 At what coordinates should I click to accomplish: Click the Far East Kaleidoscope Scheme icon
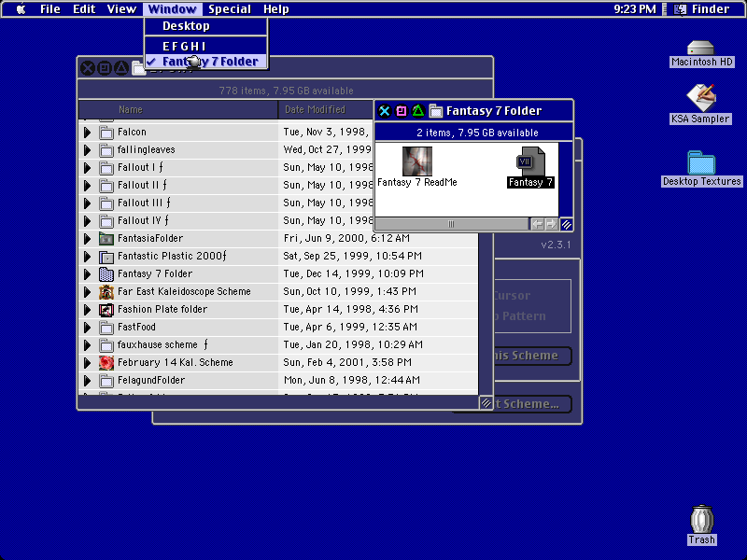point(106,291)
